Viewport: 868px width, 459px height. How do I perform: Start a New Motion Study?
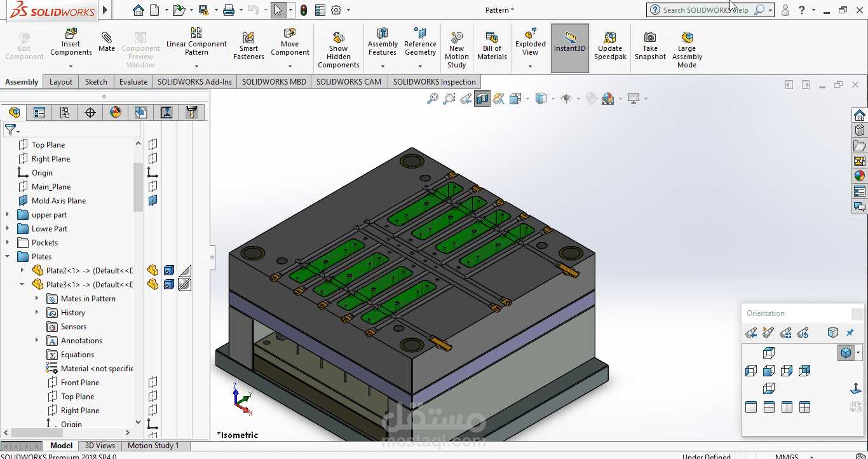456,50
